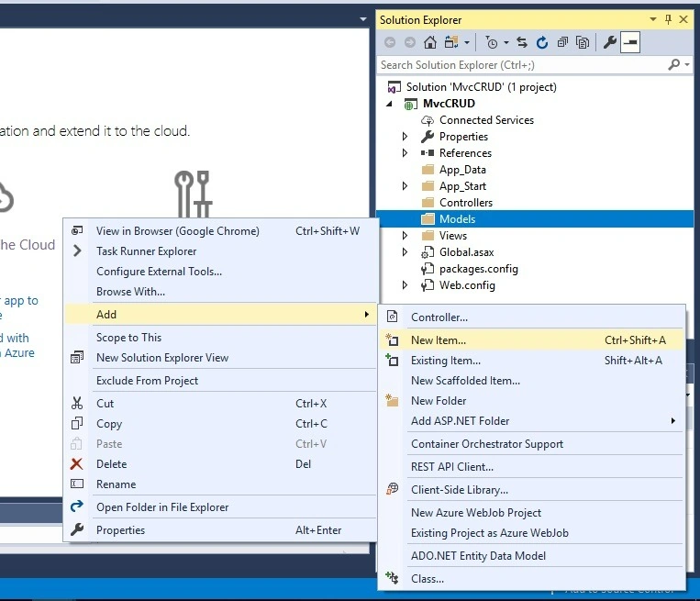Choose New Solution Explorer View
Screen dimensions: 700x601
click(x=220, y=358)
